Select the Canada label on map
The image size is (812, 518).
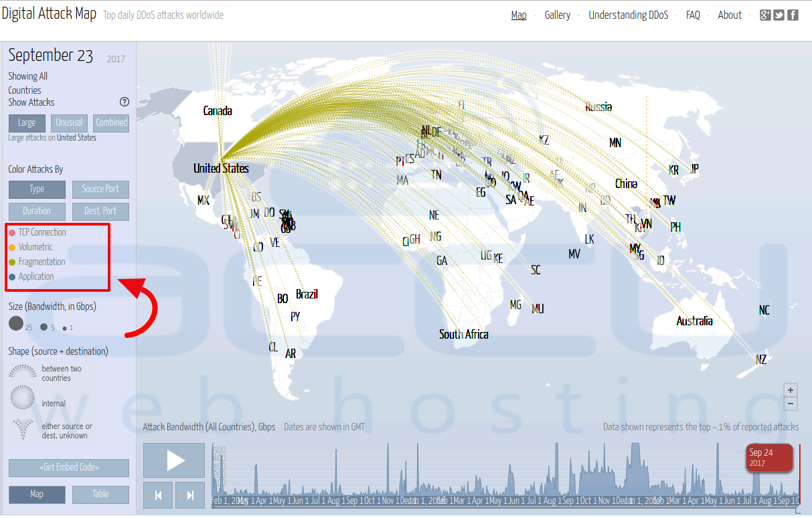coord(218,111)
